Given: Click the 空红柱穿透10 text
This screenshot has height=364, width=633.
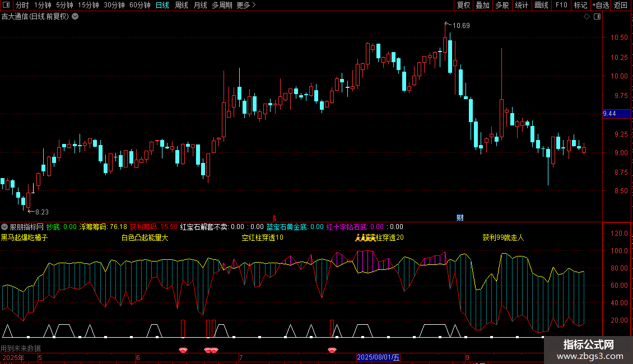Looking at the screenshot, I should tap(262, 237).
